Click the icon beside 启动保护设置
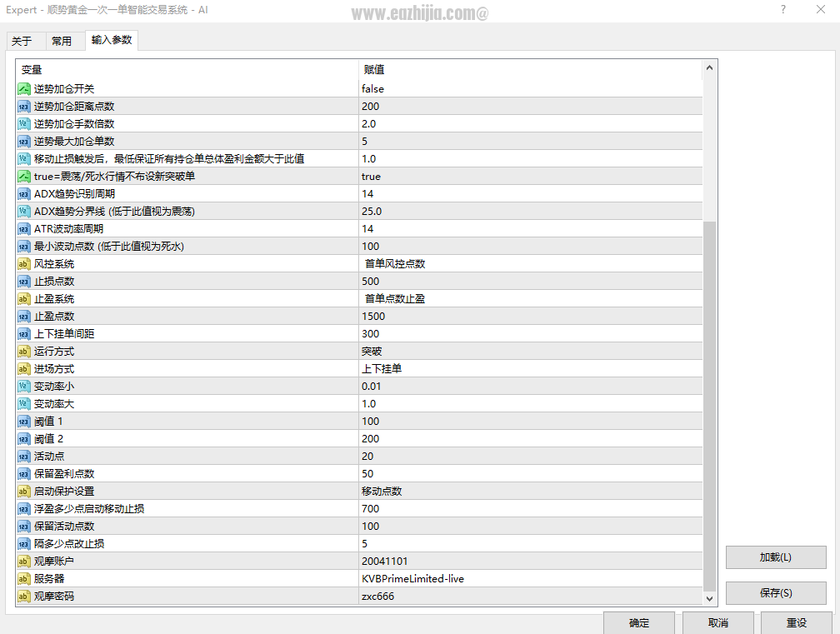Image resolution: width=840 pixels, height=634 pixels. point(23,491)
